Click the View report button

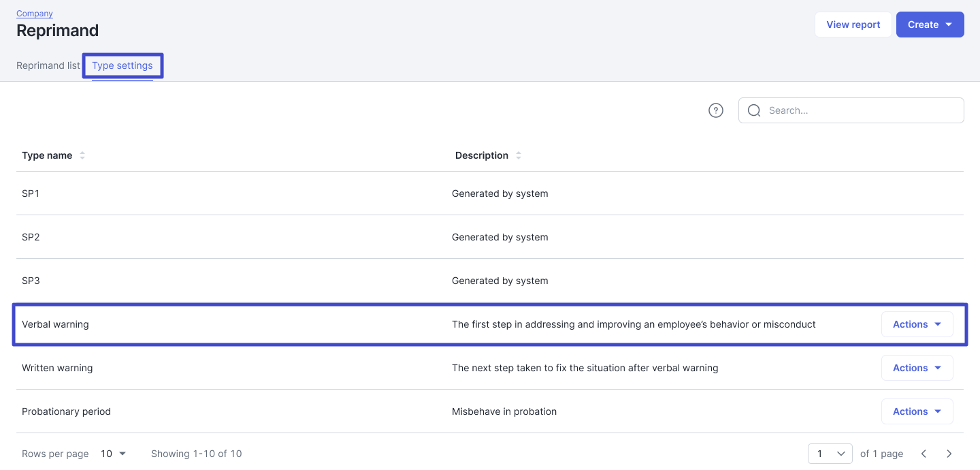853,25
